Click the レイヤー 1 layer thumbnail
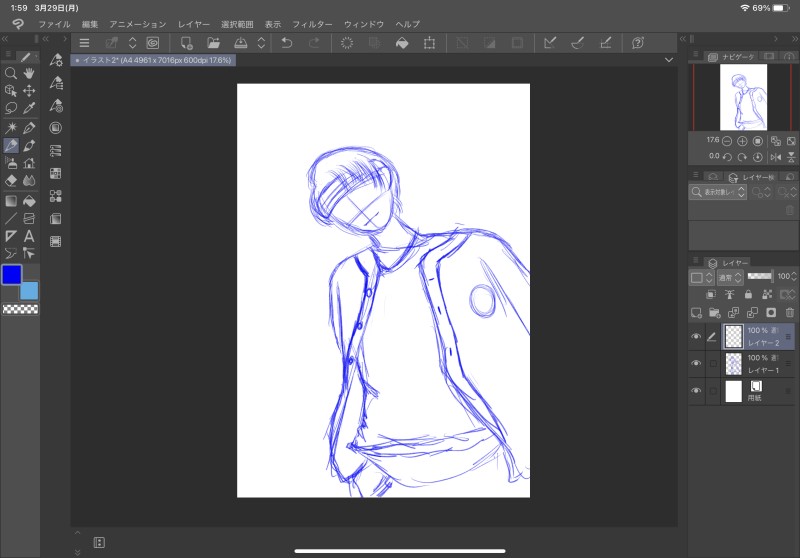Viewport: 800px width, 558px height. coord(733,364)
